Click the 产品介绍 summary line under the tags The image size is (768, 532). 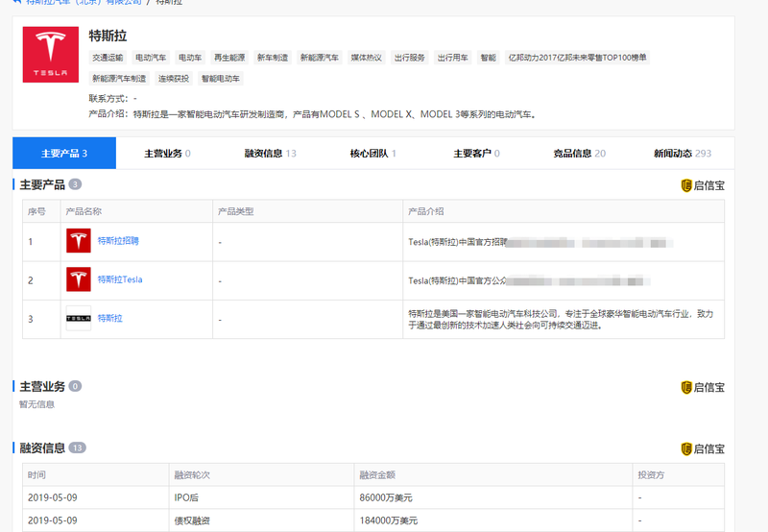coord(313,114)
